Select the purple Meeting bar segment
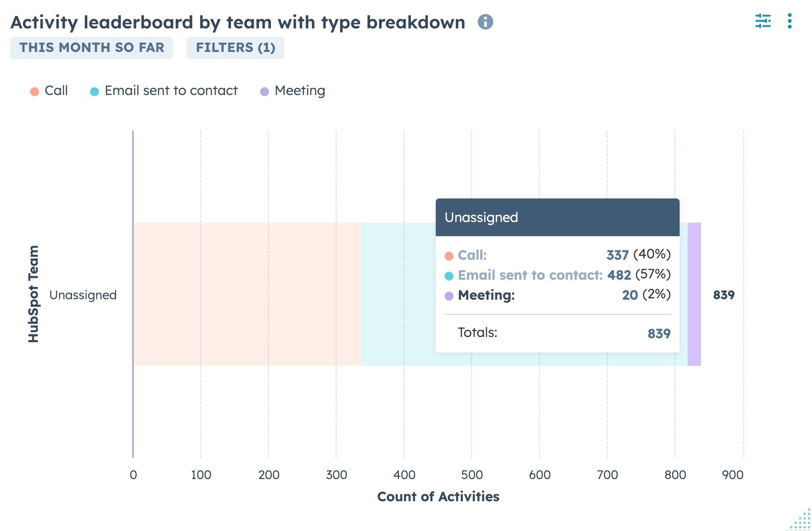812x531 pixels. click(694, 294)
